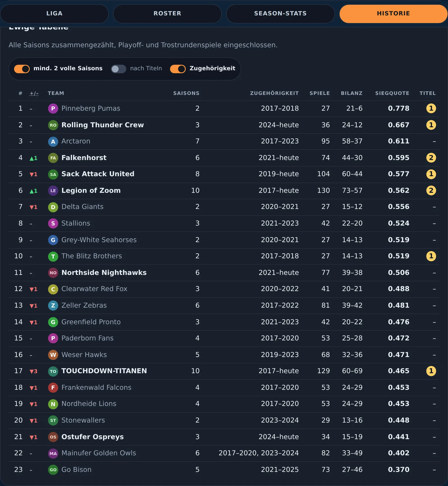The width and height of the screenshot is (448, 486).
Task: Click the Sack Attack United SA badge
Action: (53, 174)
